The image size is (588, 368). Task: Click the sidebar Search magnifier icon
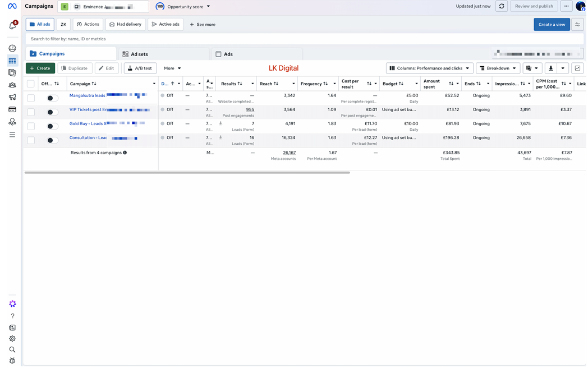tap(12, 349)
